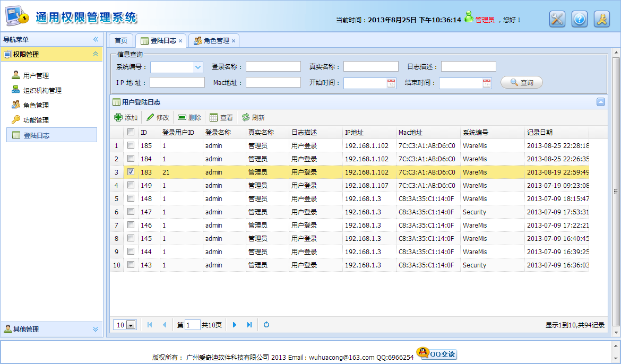The width and height of the screenshot is (621, 364).
Task: Open the blue help question-mark icon
Action: 580,19
